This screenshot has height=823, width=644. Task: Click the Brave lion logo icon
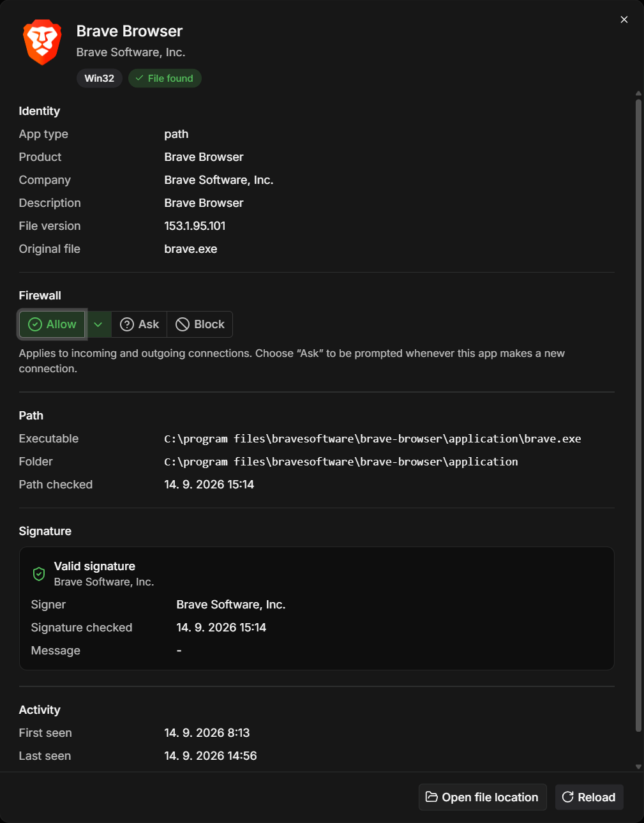pos(42,42)
